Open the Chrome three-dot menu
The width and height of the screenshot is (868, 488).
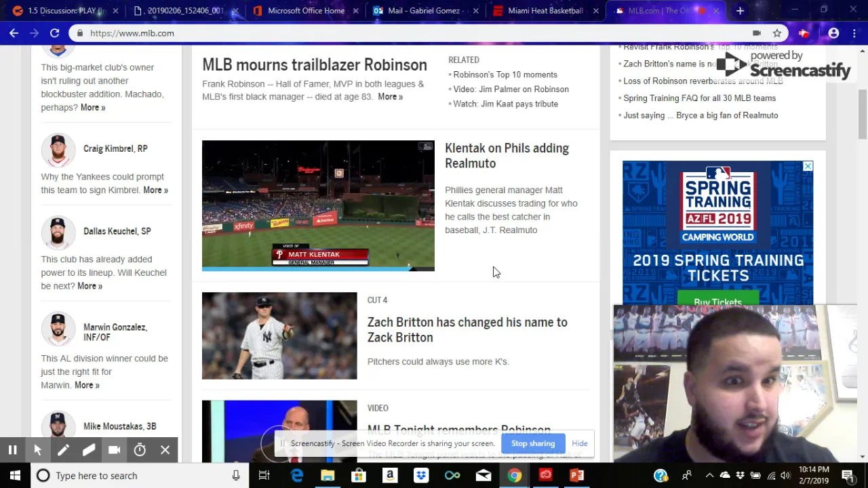(854, 33)
